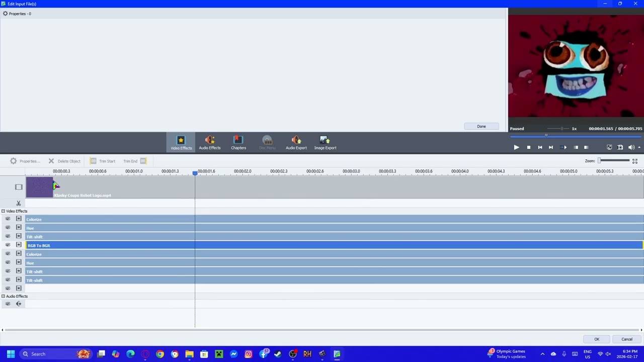Select the video clip thumbnail on the timeline
Image resolution: width=644 pixels, height=362 pixels.
click(39, 187)
